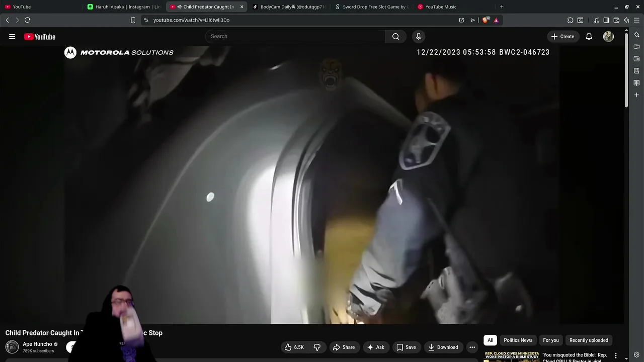Open in app icon in address bar
The height and width of the screenshot is (362, 644).
point(461,20)
